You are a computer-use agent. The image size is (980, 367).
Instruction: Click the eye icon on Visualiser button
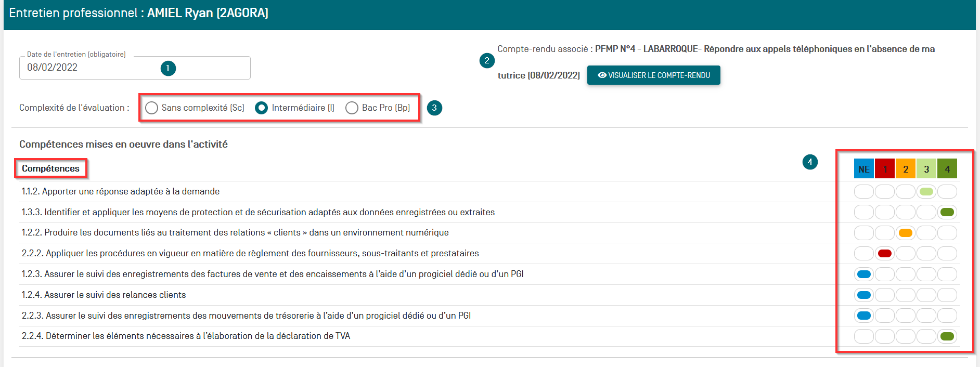tap(602, 75)
